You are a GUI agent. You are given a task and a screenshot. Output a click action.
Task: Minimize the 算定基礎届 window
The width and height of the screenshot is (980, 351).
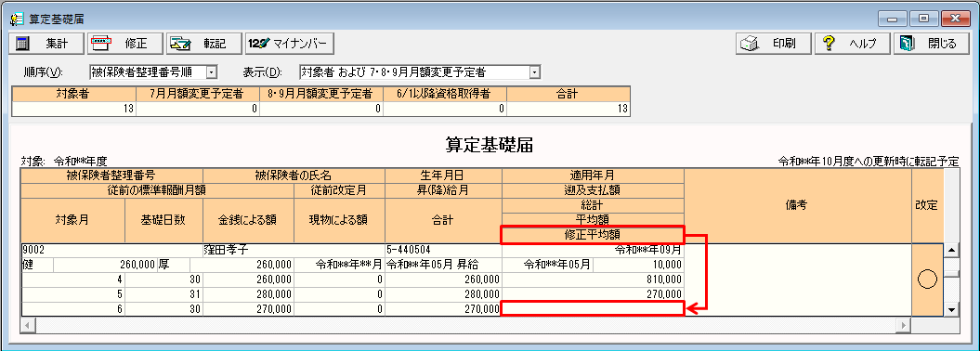click(x=891, y=19)
